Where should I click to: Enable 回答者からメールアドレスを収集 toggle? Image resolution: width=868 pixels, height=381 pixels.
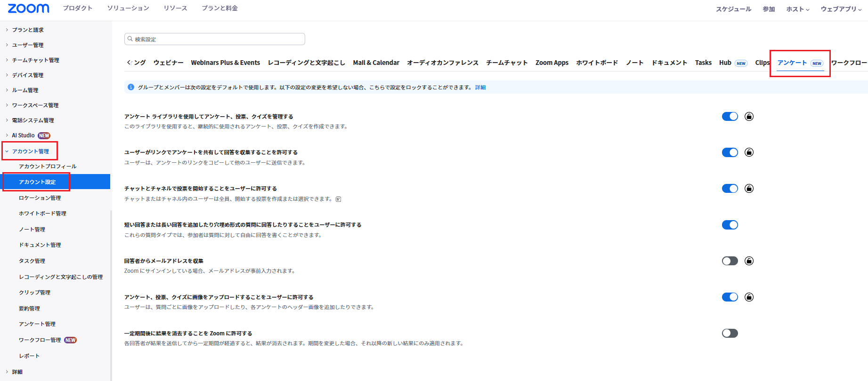(x=730, y=261)
